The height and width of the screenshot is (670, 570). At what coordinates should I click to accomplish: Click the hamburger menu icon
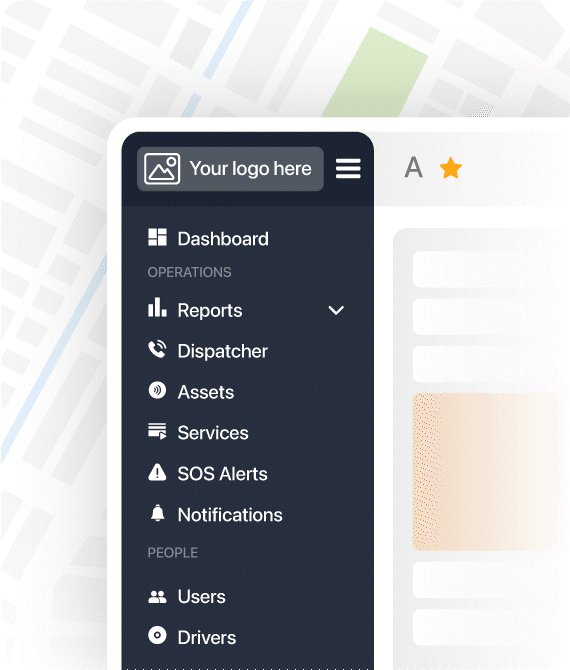(348, 169)
